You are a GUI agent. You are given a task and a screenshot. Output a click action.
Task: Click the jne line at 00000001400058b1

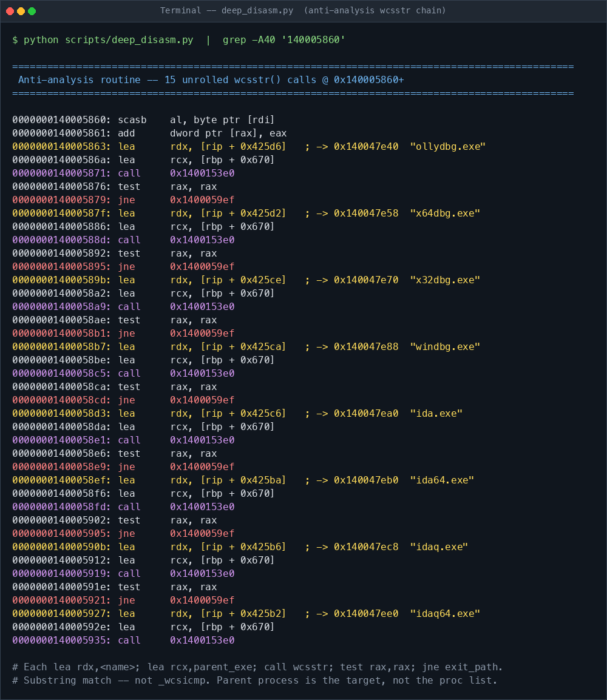click(x=123, y=334)
